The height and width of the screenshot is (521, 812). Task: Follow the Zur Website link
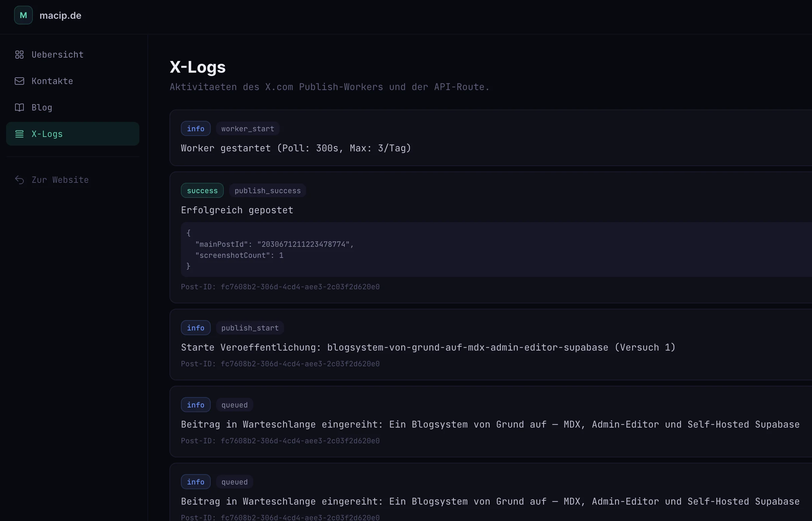(x=60, y=180)
